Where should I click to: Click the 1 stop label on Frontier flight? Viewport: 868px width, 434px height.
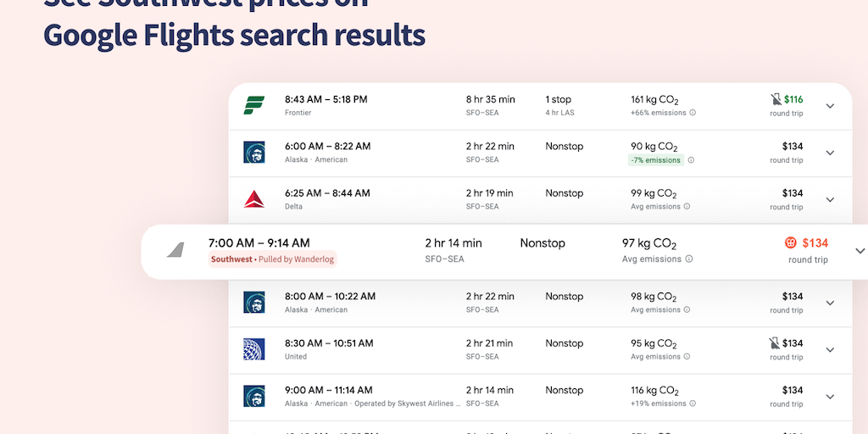click(x=558, y=99)
